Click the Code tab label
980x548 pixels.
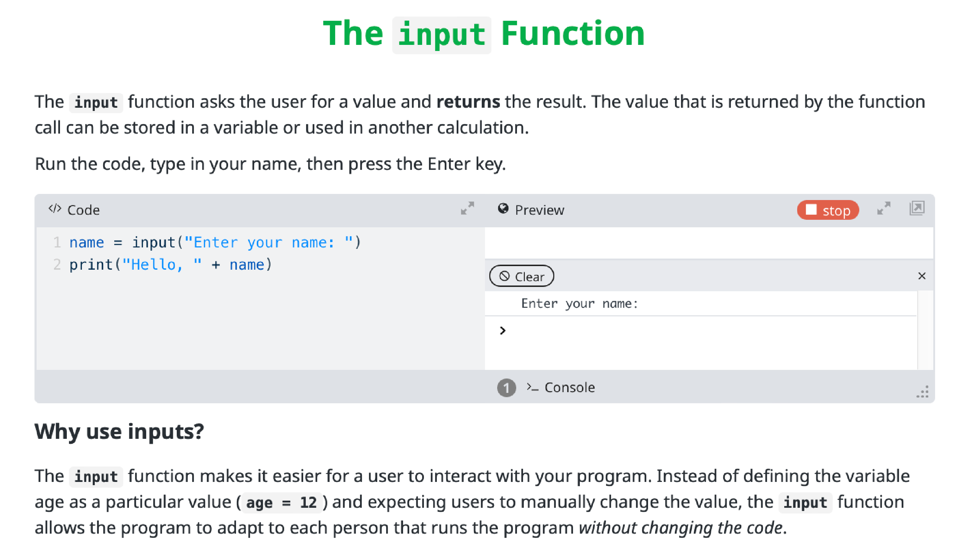83,210
